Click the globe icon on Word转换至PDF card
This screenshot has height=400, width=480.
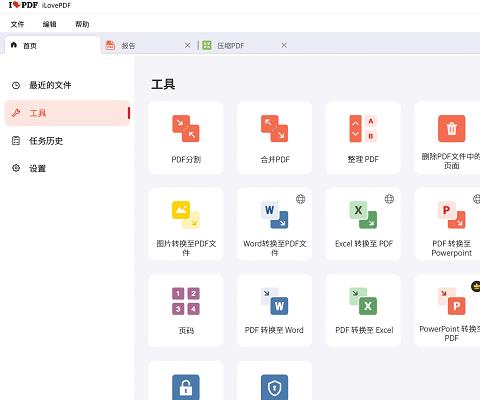click(x=301, y=199)
